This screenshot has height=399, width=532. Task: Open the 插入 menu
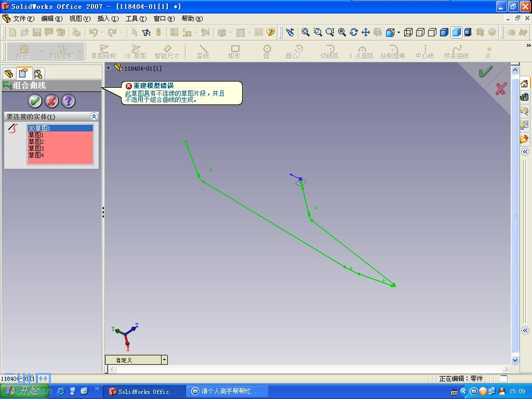[x=108, y=19]
